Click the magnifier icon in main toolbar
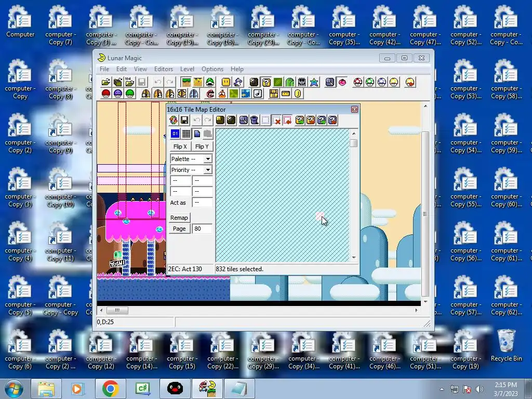 330,82
